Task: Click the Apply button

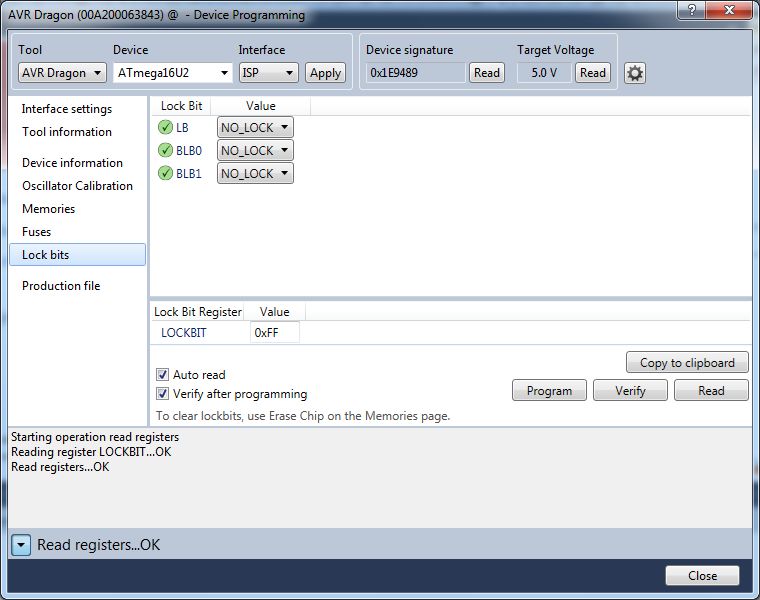Action: click(325, 73)
